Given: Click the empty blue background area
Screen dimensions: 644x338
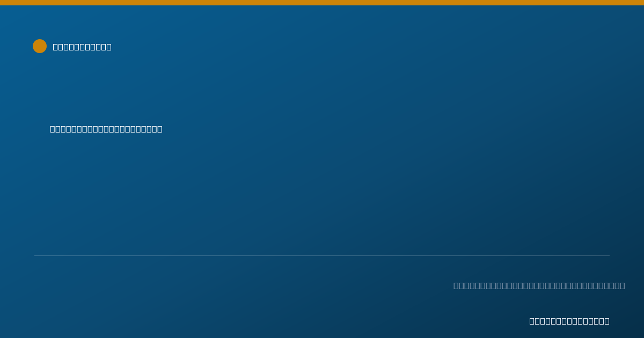Looking at the screenshot, I should 376,188.
